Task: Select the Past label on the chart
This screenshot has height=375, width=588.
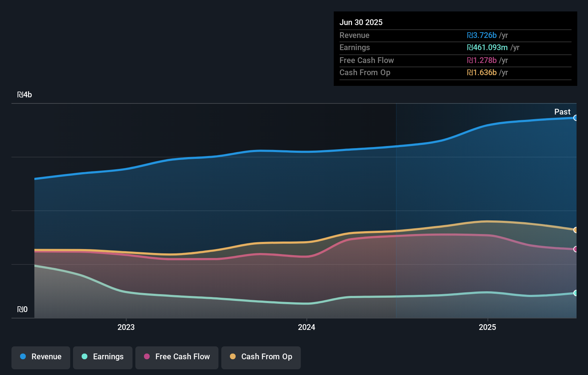Action: tap(562, 112)
